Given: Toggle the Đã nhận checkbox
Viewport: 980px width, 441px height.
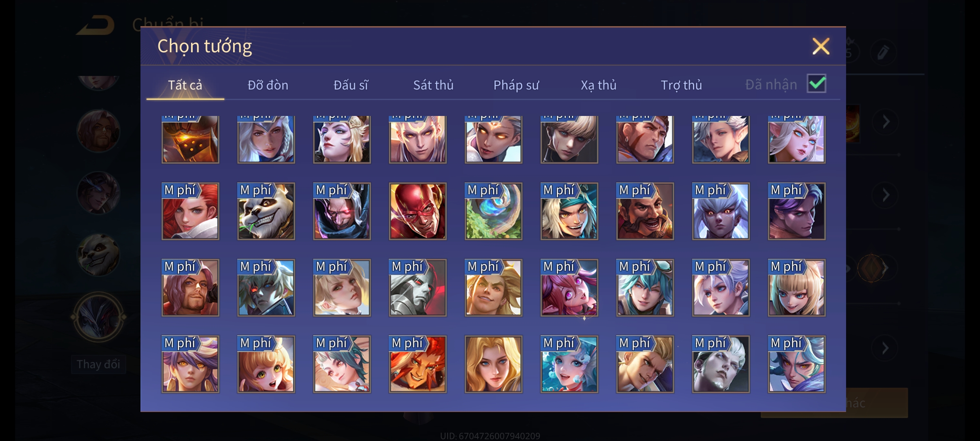Looking at the screenshot, I should tap(817, 84).
